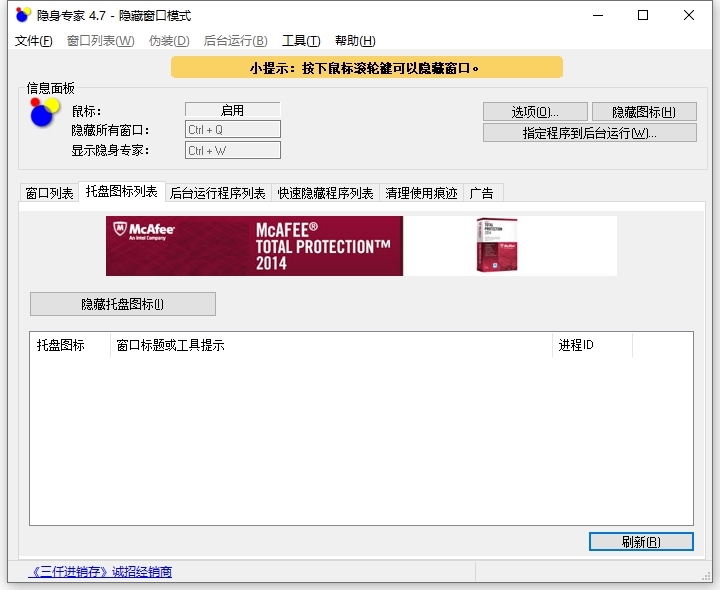Open the 窗口列表(W) menu
The width and height of the screenshot is (720, 590).
coord(101,41)
